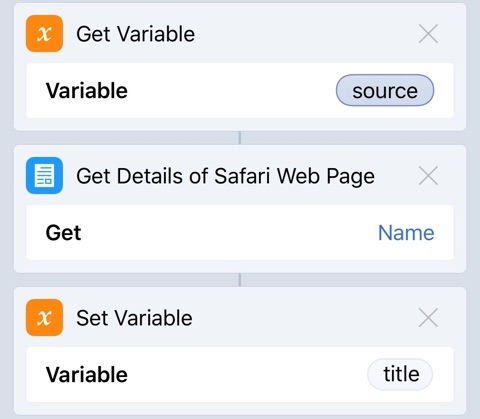480x419 pixels.
Task: Edit the title variable name field
Action: click(x=400, y=374)
